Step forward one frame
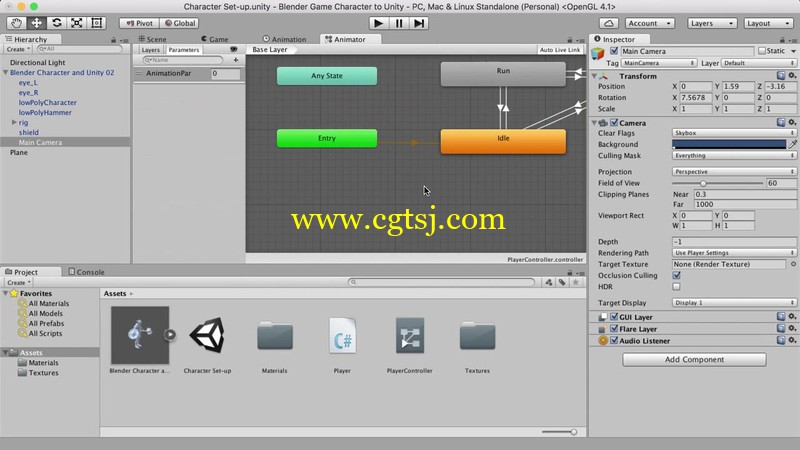This screenshot has height=450, width=800. (x=418, y=23)
